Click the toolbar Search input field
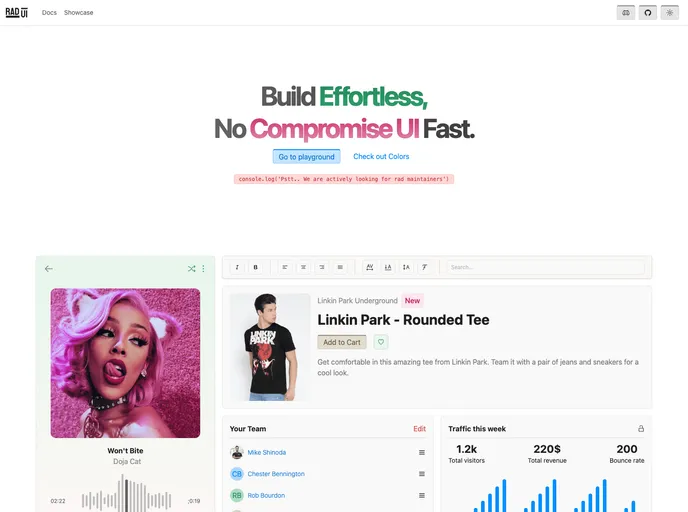Image resolution: width=688 pixels, height=512 pixels. (x=543, y=267)
